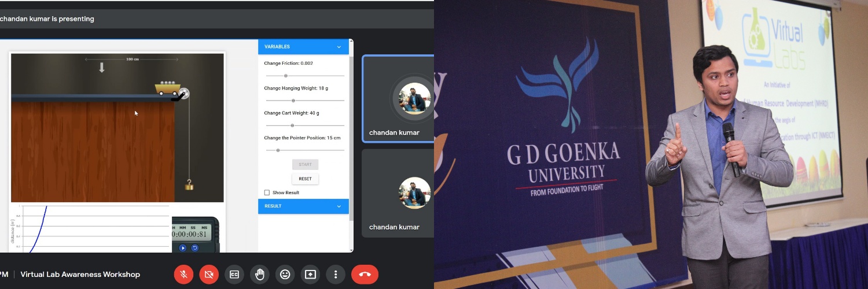Enable the Show Result checkbox
The height and width of the screenshot is (289, 868).
tap(267, 192)
